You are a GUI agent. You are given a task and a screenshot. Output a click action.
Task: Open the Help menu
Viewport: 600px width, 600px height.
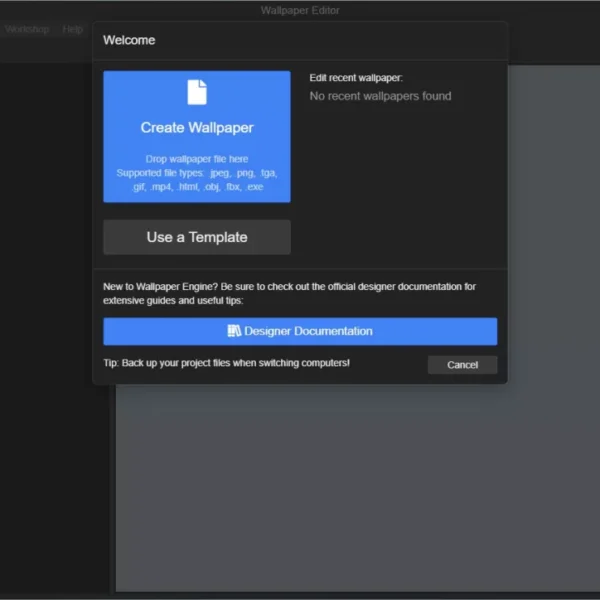point(73,29)
